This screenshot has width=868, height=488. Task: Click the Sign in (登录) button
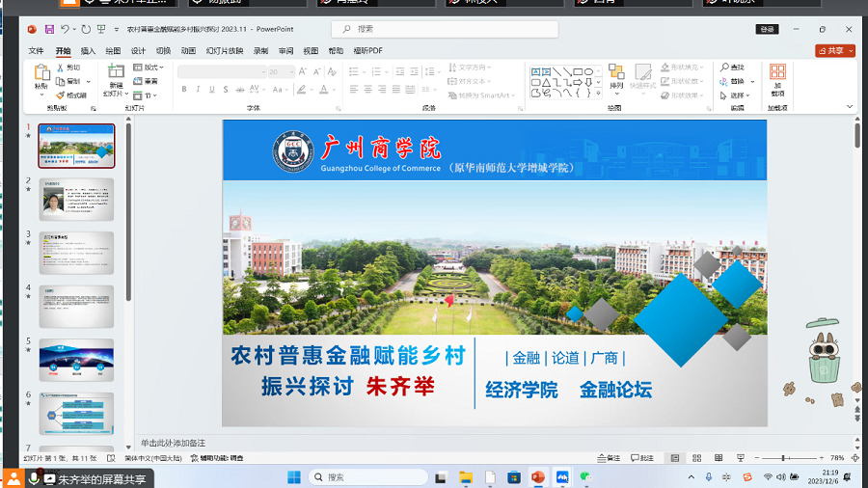[x=767, y=30]
